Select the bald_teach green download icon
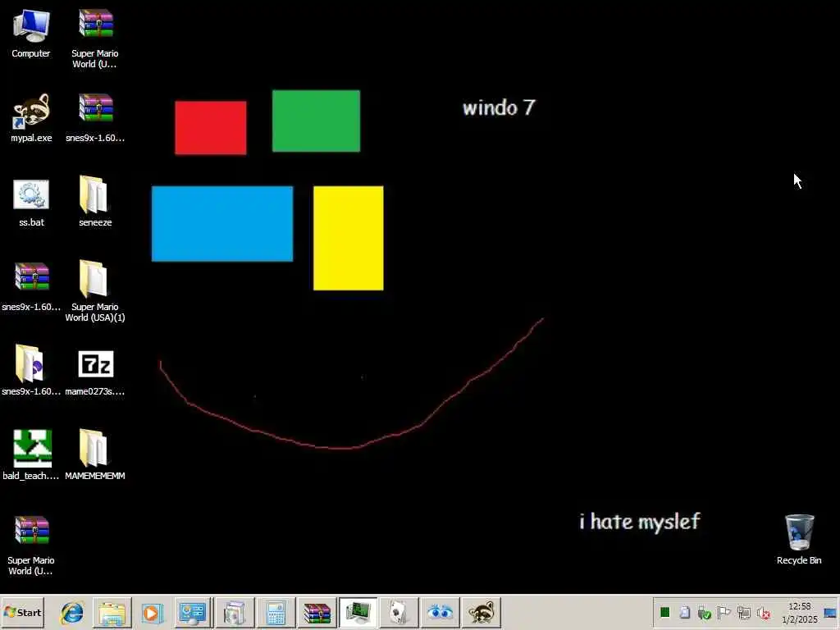Image resolution: width=840 pixels, height=630 pixels. tap(31, 454)
